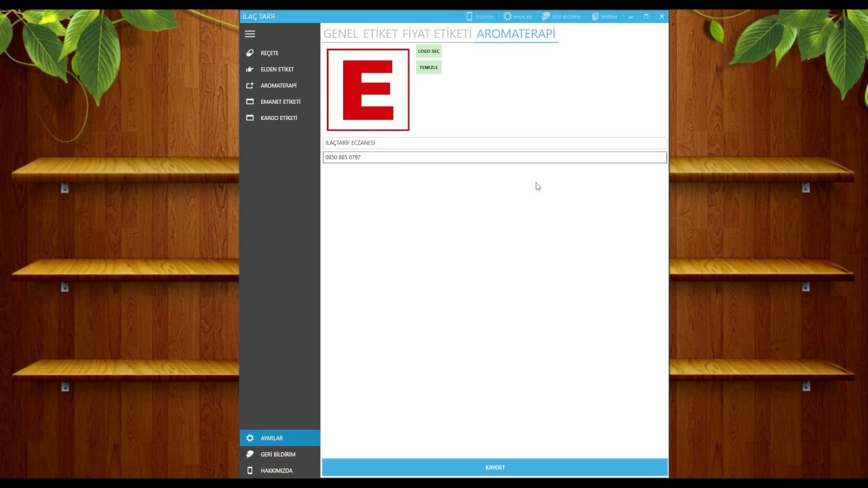Click TELEFON in the title bar
The image size is (868, 488).
pos(479,16)
